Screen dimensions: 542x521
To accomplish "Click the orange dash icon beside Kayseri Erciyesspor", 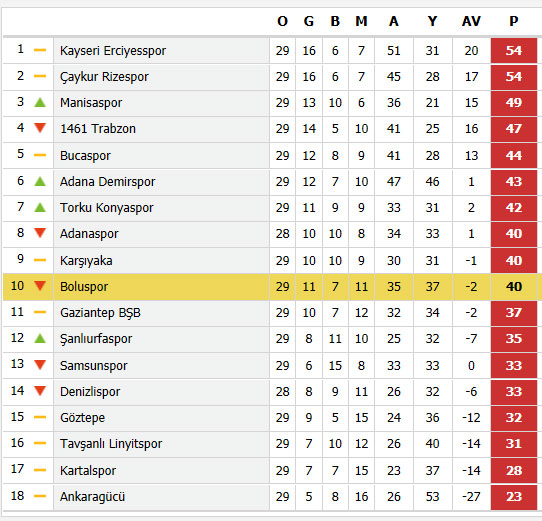I will (40, 50).
